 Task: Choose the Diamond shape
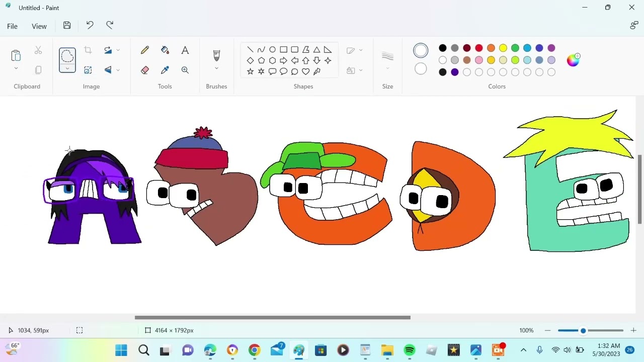250,60
